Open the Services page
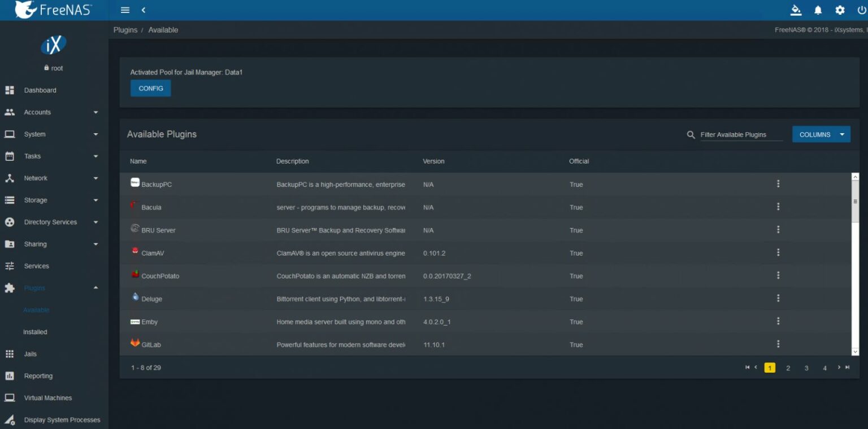Viewport: 868px width, 429px height. click(x=54, y=266)
